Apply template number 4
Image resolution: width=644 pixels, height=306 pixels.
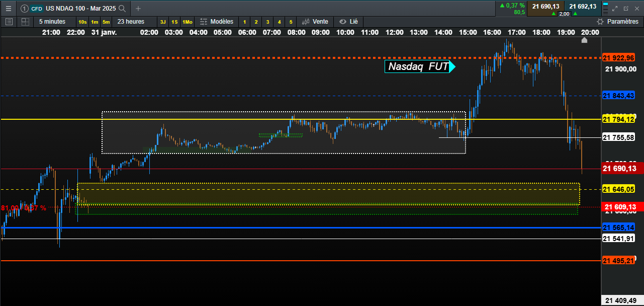tap(279, 22)
